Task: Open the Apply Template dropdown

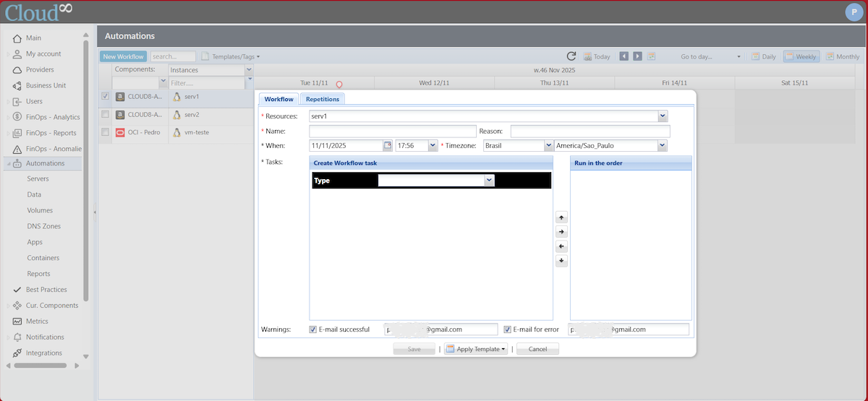Action: click(x=475, y=349)
